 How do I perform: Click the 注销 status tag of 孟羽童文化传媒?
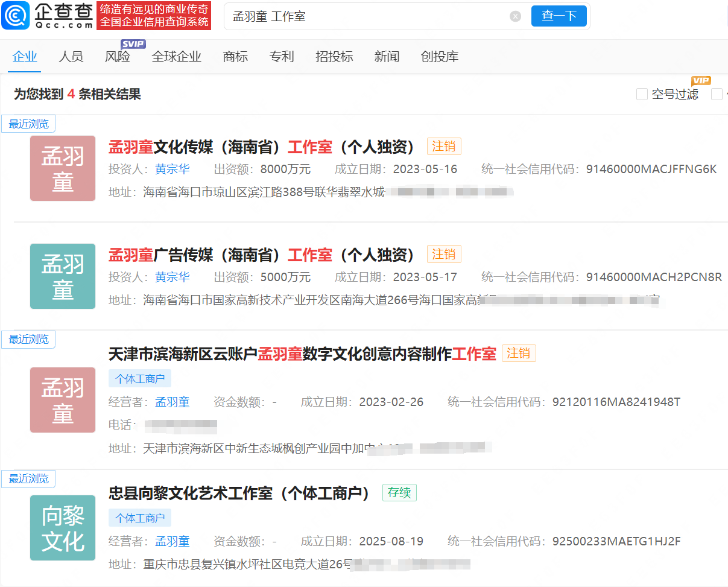point(444,147)
